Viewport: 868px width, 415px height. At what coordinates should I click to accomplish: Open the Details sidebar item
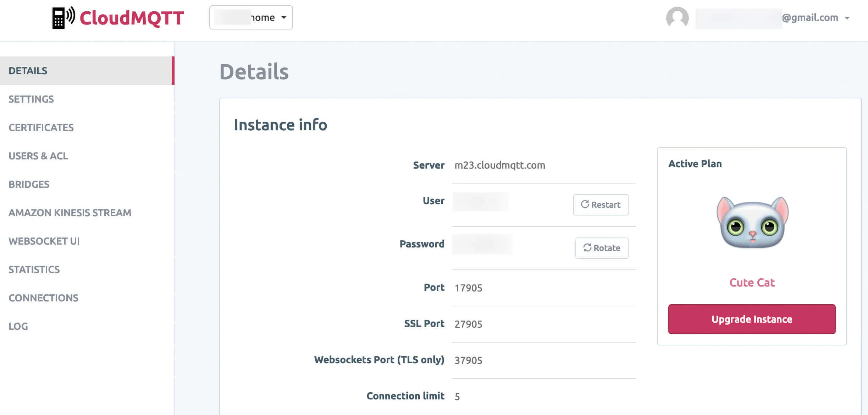(x=87, y=71)
